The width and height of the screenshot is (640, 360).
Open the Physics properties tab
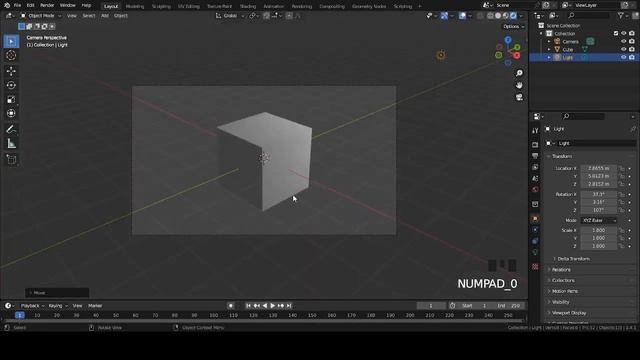pos(535,230)
